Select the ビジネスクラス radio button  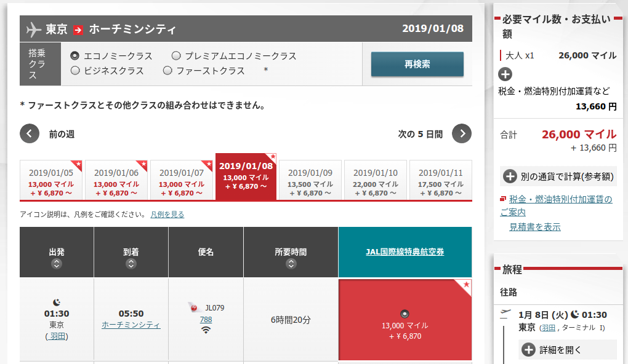(75, 71)
